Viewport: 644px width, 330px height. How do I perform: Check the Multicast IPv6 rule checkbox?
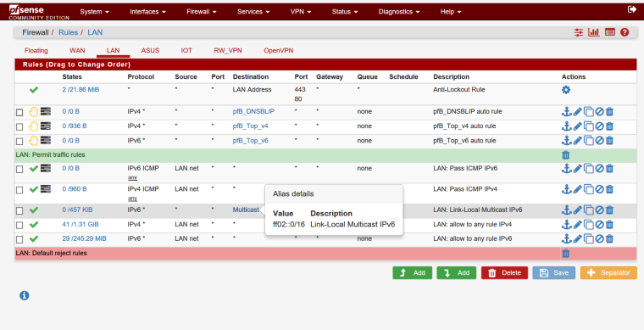(x=19, y=210)
